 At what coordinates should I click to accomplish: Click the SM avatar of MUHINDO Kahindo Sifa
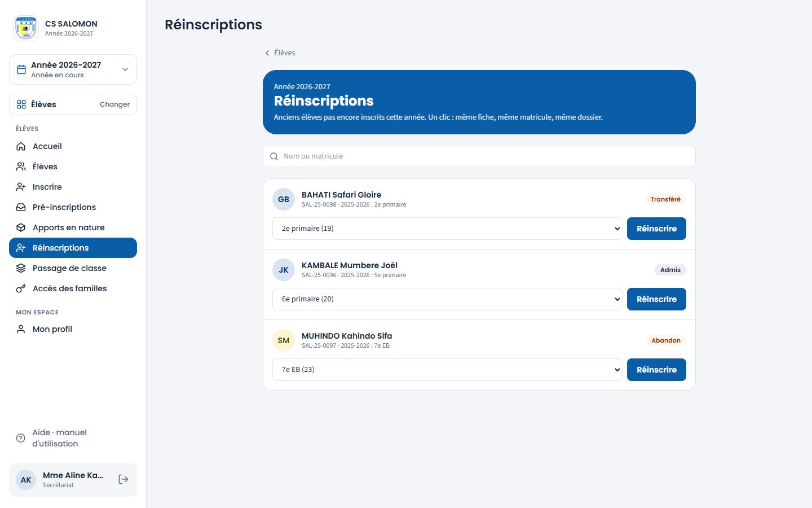coord(284,340)
